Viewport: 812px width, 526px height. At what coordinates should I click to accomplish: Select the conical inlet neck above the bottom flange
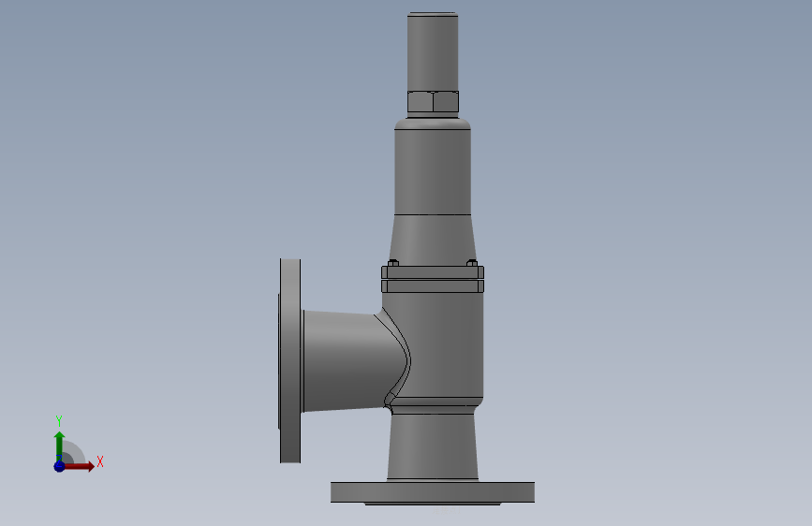433,446
